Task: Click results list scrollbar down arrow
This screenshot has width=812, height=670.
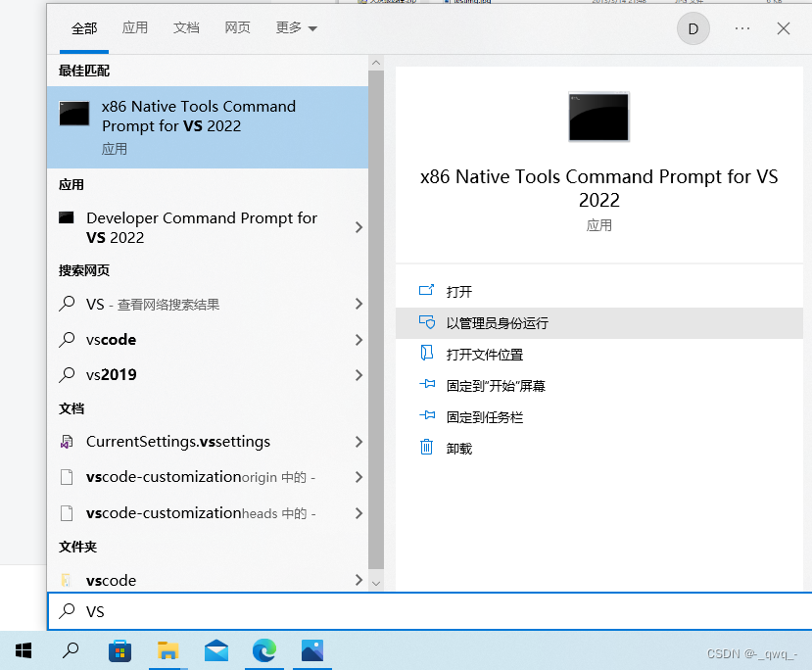Action: coord(376,583)
